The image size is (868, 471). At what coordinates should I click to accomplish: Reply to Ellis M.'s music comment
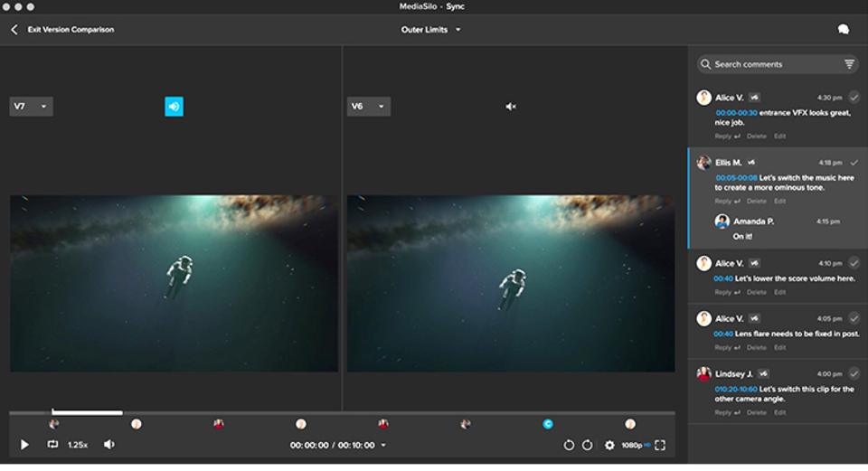(725, 201)
